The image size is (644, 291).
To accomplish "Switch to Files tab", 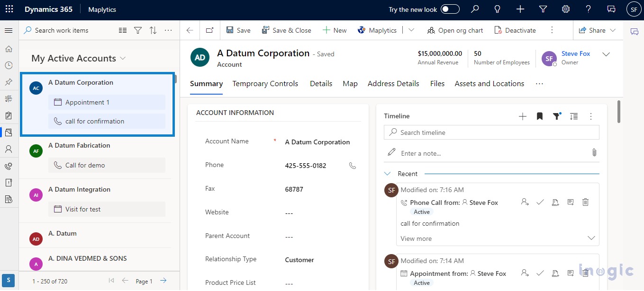I will pos(437,84).
